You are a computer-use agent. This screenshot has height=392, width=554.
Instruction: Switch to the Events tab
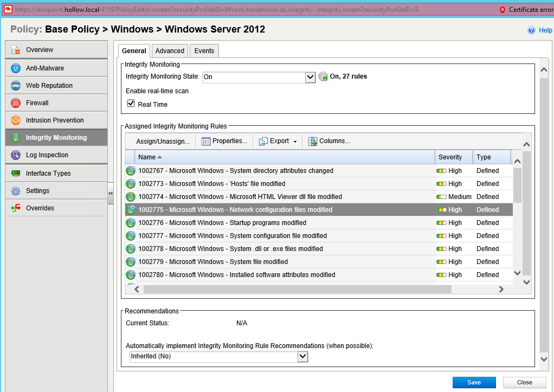point(204,51)
